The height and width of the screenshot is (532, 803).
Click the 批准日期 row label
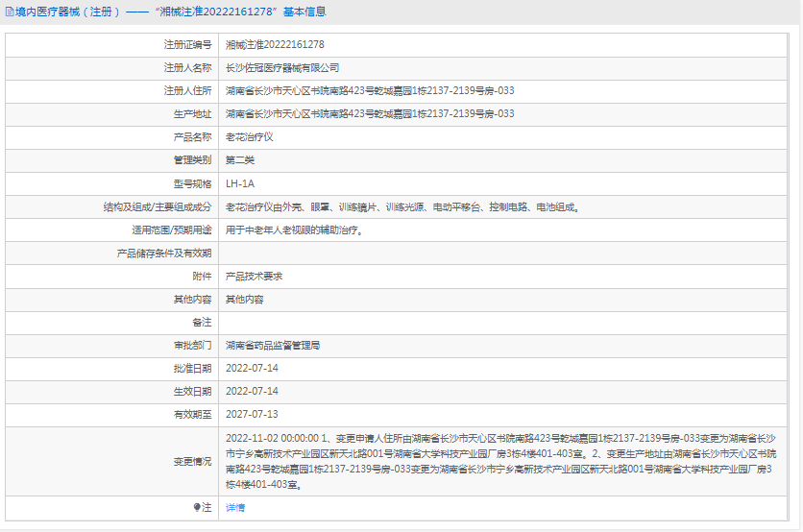(x=192, y=368)
